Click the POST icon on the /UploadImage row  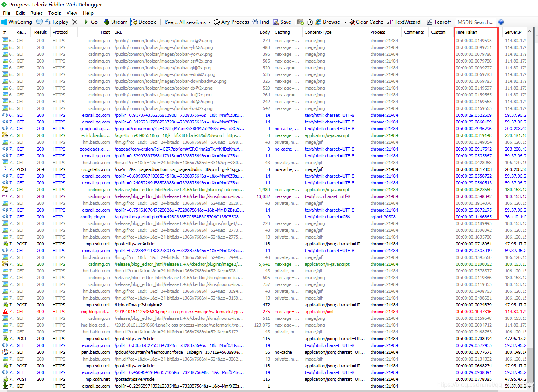pos(5,305)
